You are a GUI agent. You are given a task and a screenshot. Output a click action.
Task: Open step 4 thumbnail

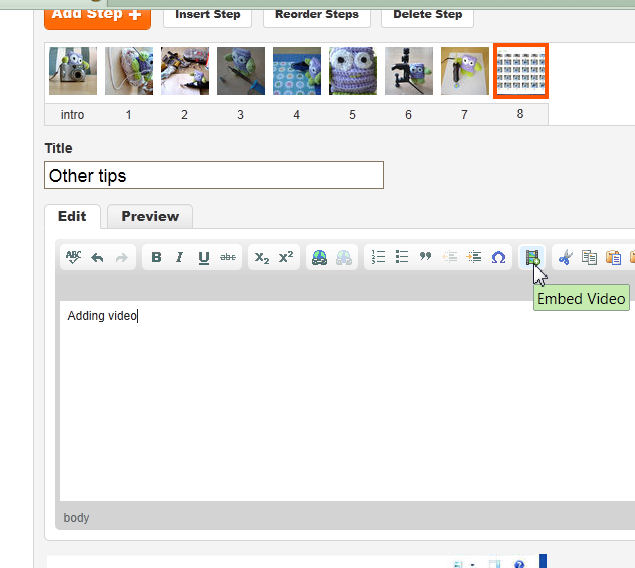pyautogui.click(x=297, y=71)
